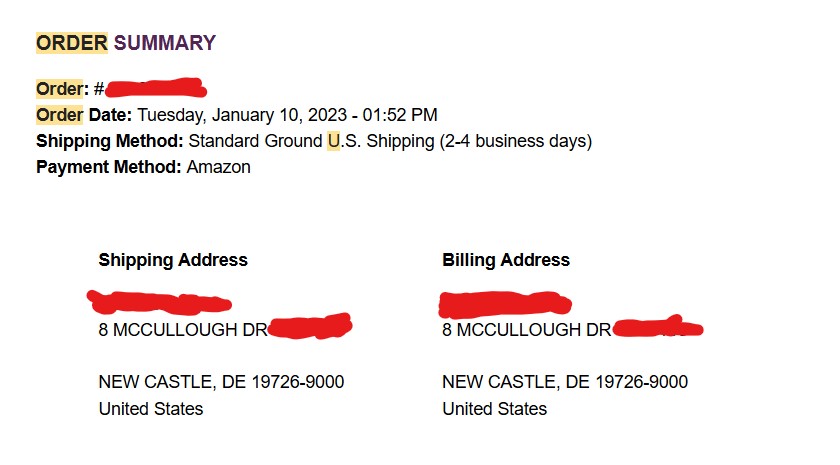Click 8 MCCULLOUGH DR in the shipping address
This screenshot has width=840, height=465.
(x=182, y=330)
